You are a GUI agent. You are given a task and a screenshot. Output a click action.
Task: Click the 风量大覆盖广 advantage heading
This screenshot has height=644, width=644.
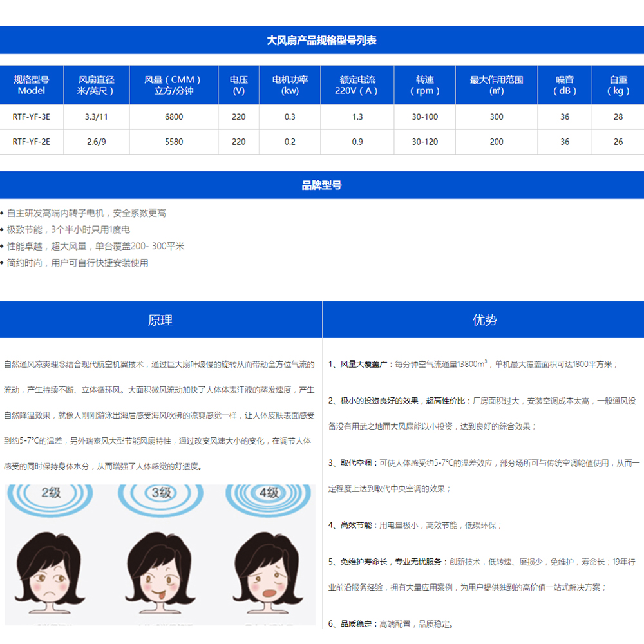(363, 365)
